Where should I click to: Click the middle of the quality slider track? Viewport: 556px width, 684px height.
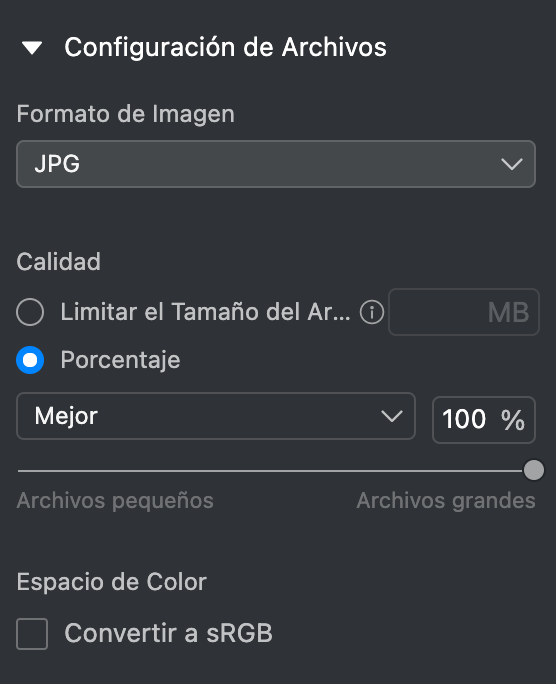(x=276, y=471)
